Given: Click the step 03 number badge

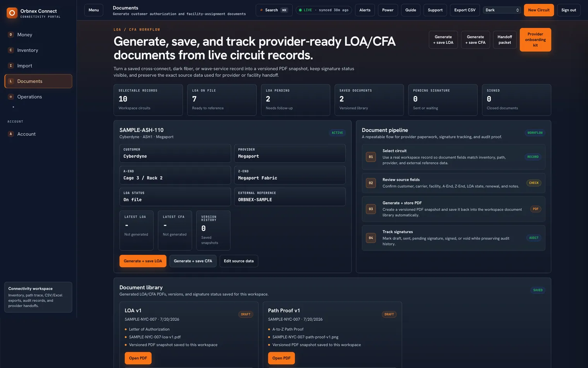Looking at the screenshot, I should point(371,209).
